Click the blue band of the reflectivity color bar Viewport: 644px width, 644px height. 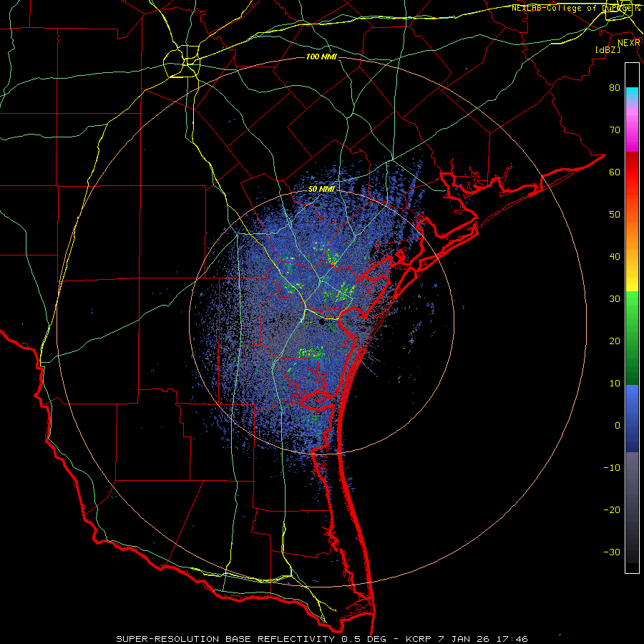click(632, 418)
